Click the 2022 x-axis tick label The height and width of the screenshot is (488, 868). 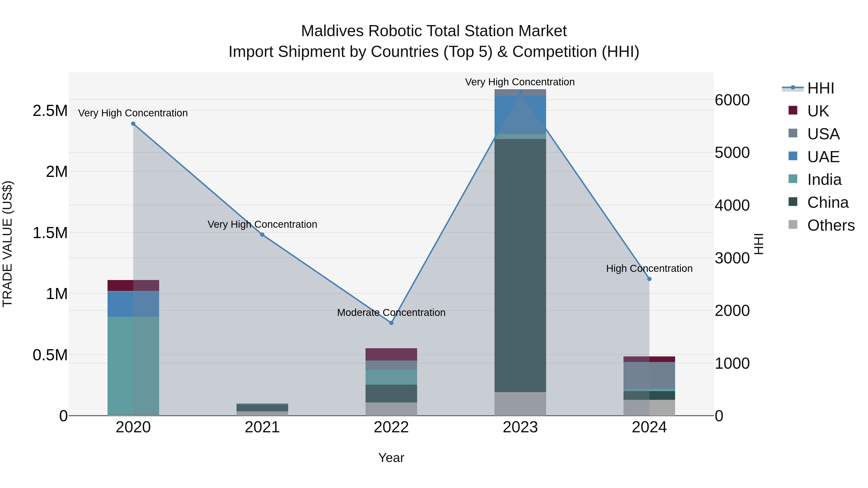coord(391,427)
